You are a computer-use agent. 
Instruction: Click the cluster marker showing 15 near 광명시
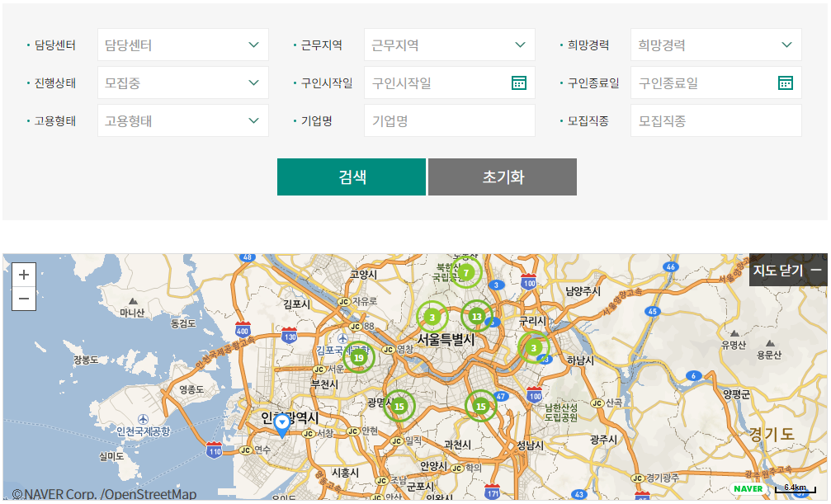click(x=401, y=406)
